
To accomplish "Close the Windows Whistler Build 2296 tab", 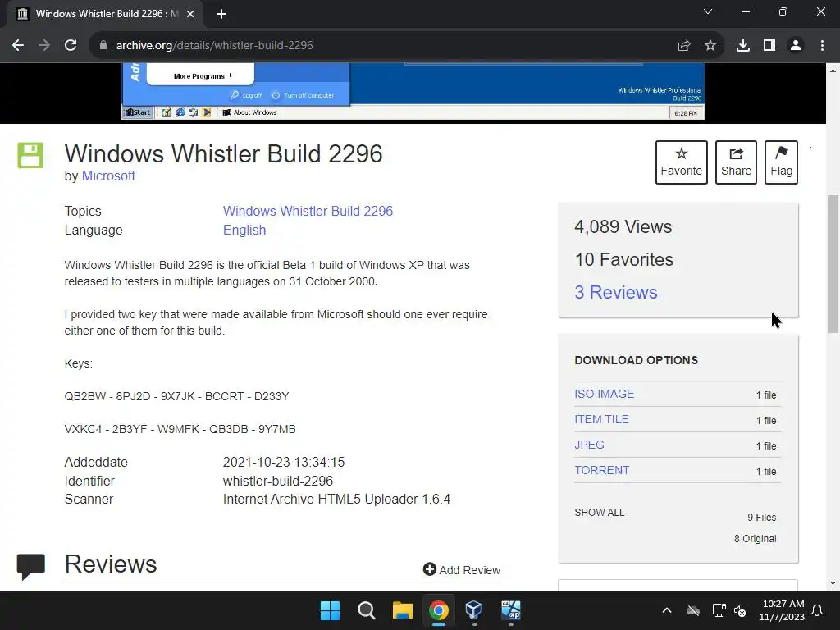I will click(190, 14).
